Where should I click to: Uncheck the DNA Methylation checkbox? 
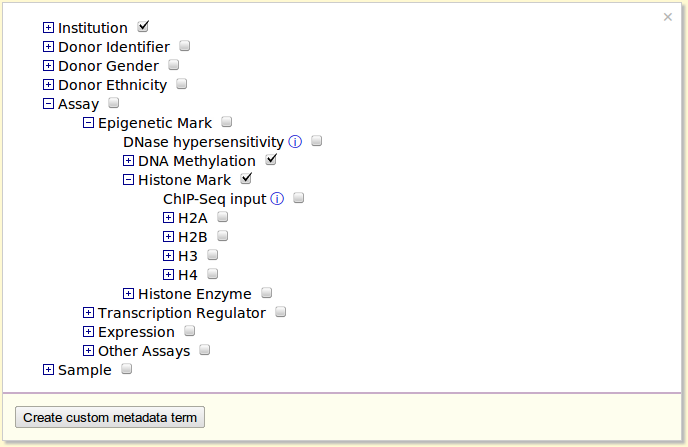point(270,160)
